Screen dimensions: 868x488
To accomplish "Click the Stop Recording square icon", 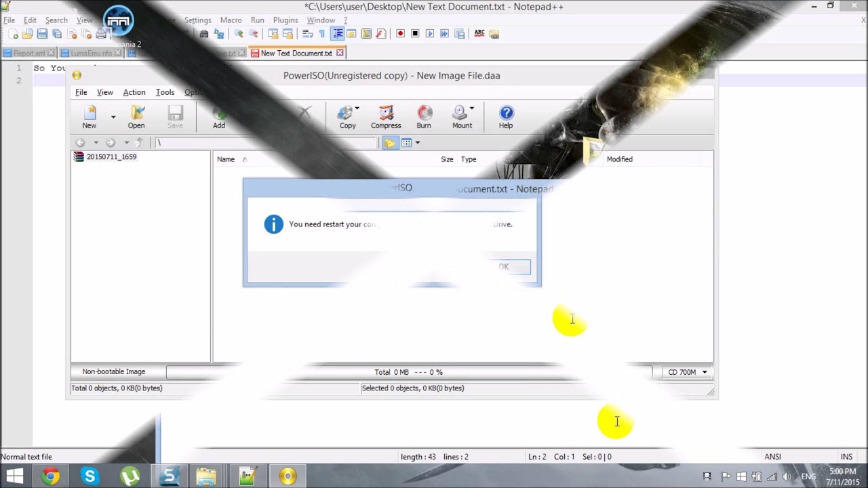I will coord(415,34).
